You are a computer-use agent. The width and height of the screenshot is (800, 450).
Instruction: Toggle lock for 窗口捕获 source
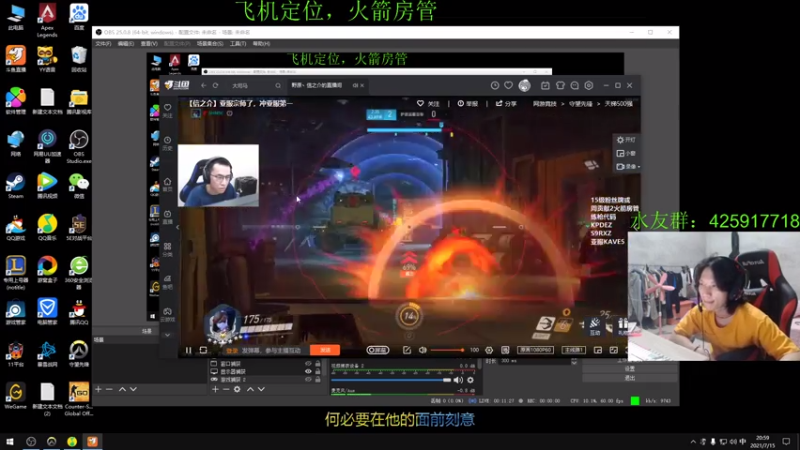point(318,364)
